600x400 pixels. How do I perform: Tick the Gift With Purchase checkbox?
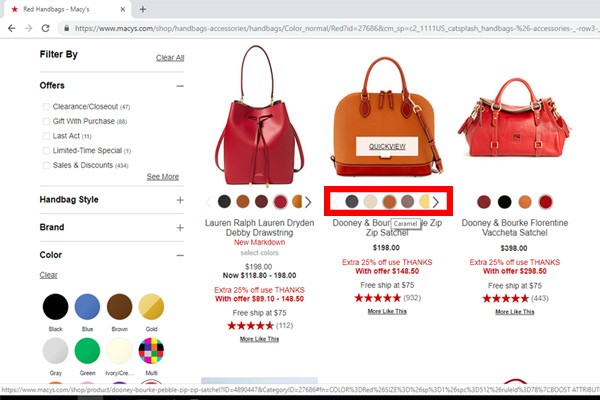[46, 121]
